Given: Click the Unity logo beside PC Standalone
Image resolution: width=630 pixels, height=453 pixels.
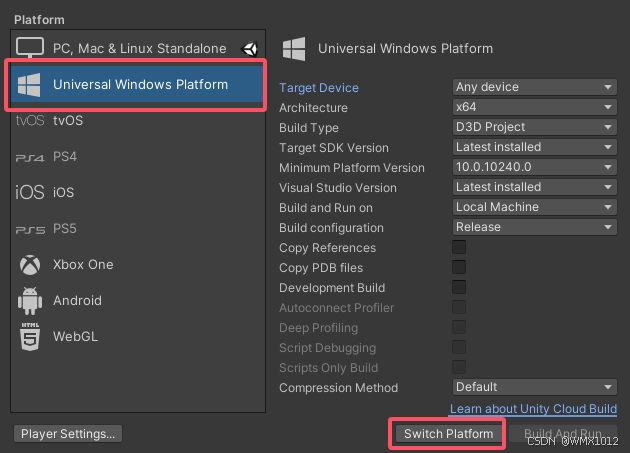Looking at the screenshot, I should click(x=250, y=49).
